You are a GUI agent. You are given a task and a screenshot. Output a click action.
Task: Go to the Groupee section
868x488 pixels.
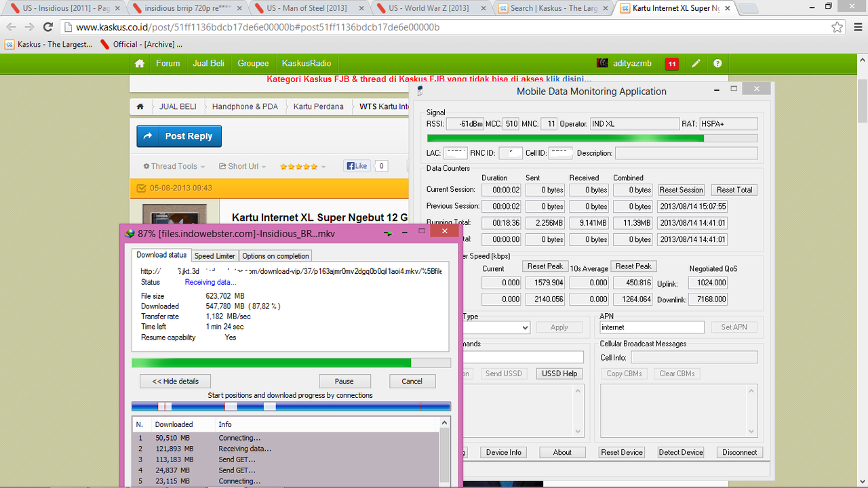pyautogui.click(x=253, y=64)
